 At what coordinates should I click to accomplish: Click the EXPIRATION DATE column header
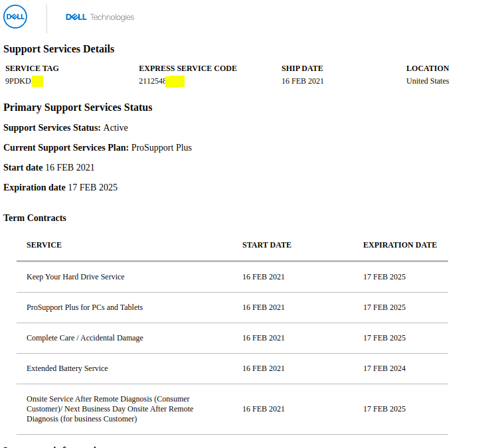[x=400, y=245]
